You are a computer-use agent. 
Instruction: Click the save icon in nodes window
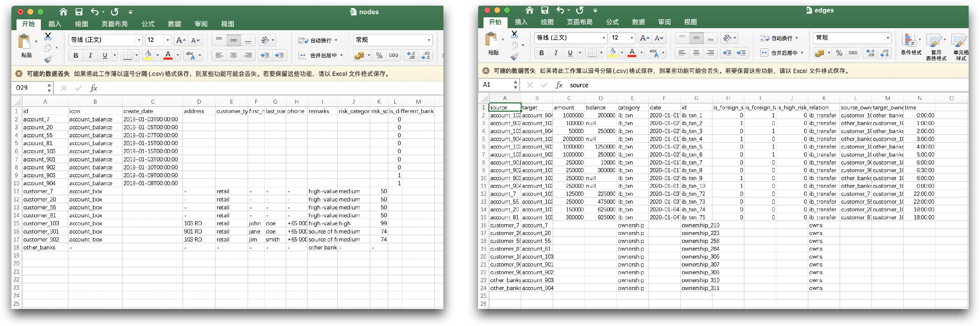pyautogui.click(x=79, y=12)
